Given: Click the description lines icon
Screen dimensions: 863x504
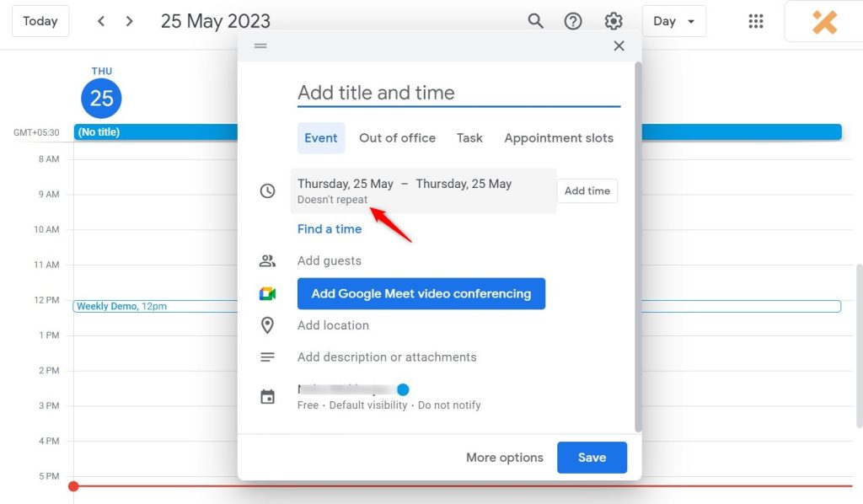Looking at the screenshot, I should pyautogui.click(x=267, y=357).
